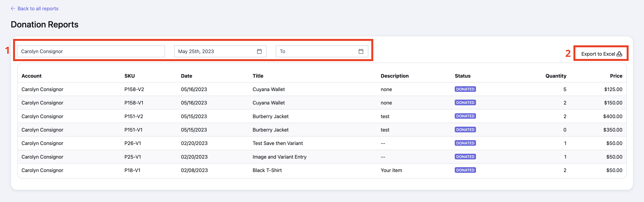This screenshot has width=644, height=202.
Task: Click the $400.00 price cell
Action: tap(612, 116)
